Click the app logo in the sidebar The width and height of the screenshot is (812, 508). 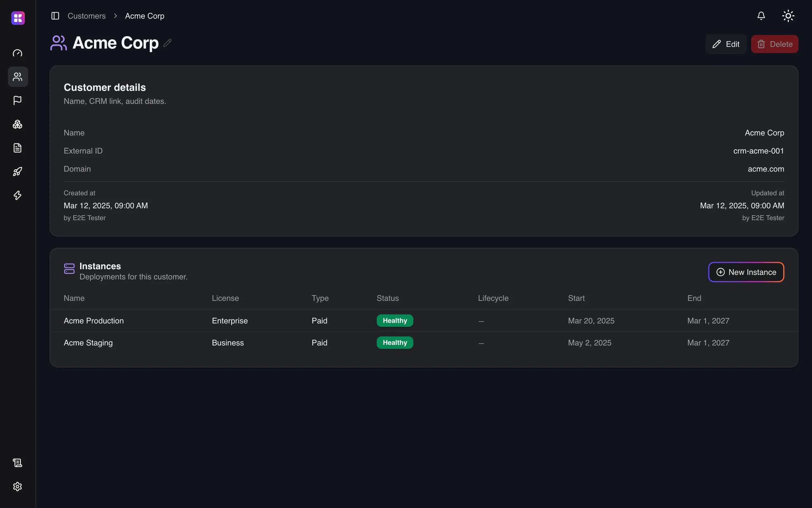coord(18,18)
